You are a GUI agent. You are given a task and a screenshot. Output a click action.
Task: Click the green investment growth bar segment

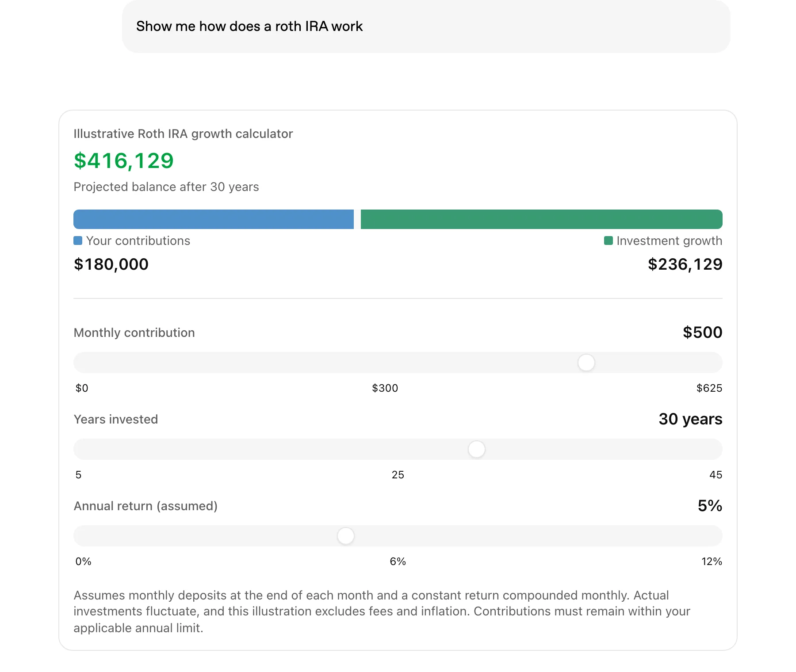tap(542, 219)
